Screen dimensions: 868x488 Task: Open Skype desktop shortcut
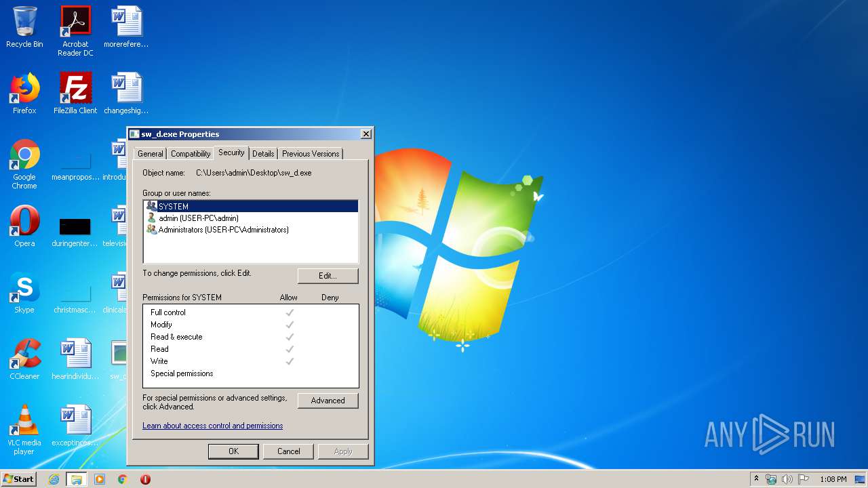[24, 293]
